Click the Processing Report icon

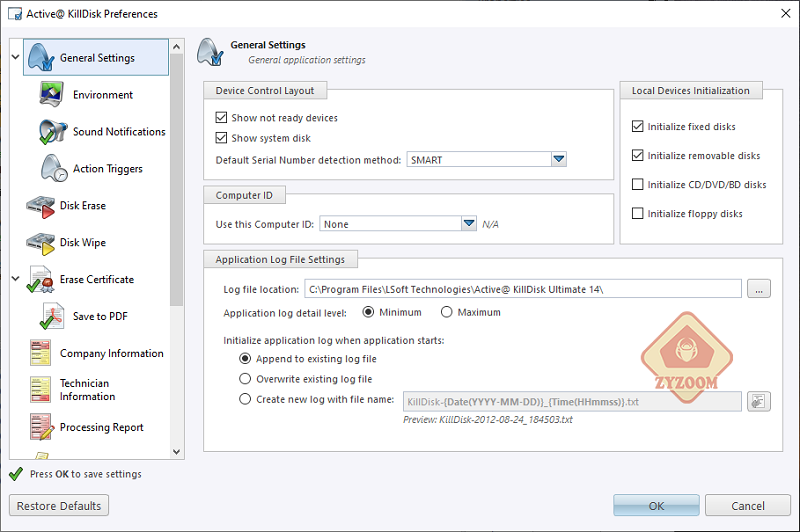41,427
